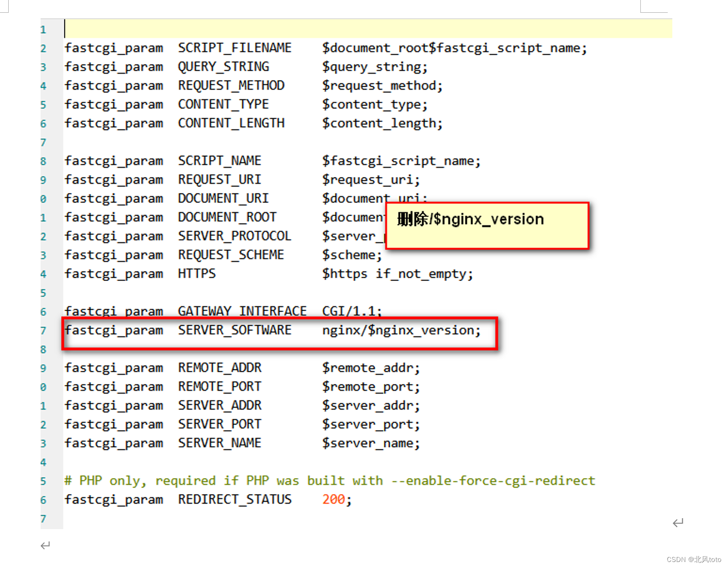Click the REQUEST_SCHEME parameter name

pos(231,255)
